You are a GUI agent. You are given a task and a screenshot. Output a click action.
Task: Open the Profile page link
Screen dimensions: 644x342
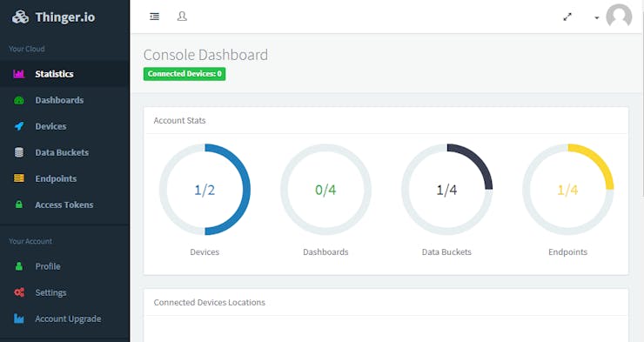(x=65, y=266)
